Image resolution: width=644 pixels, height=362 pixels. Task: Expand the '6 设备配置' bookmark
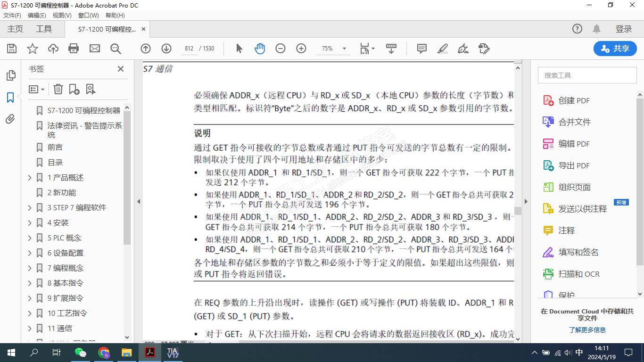click(x=30, y=253)
